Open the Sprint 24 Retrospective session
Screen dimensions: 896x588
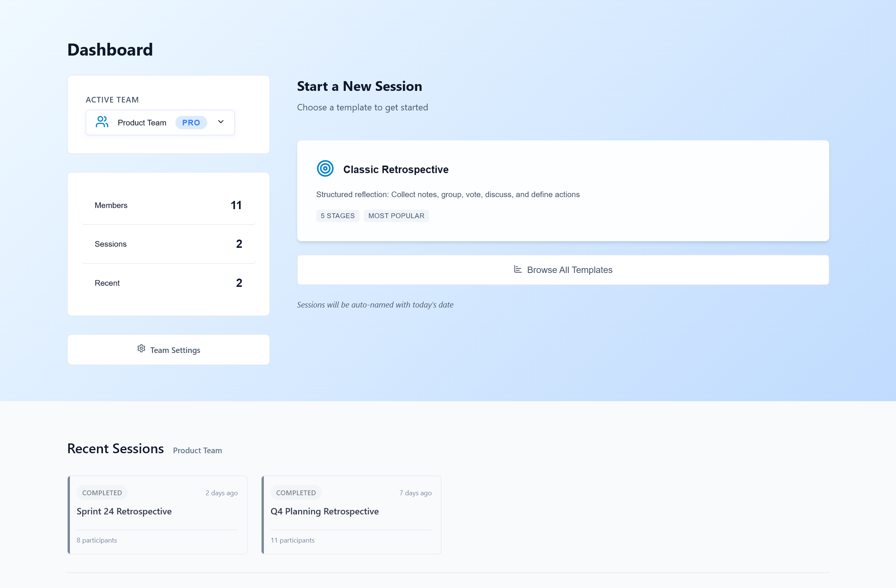(157, 515)
